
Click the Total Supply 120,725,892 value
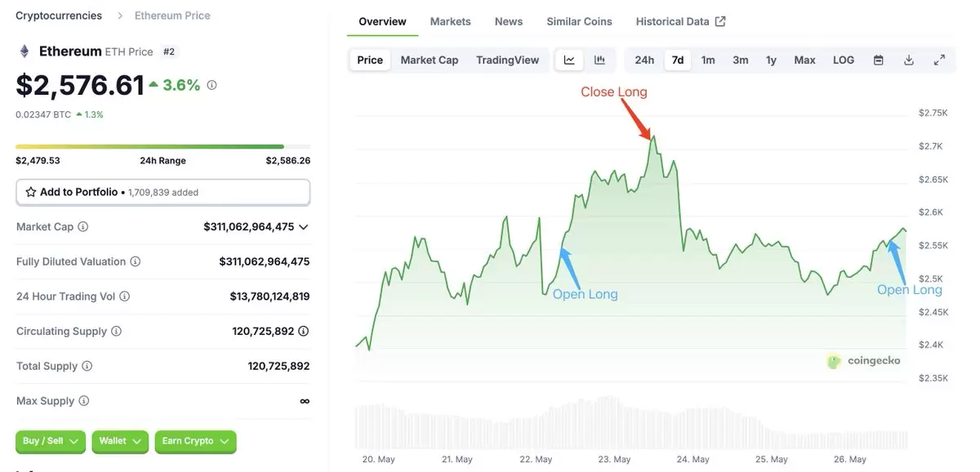(x=278, y=367)
